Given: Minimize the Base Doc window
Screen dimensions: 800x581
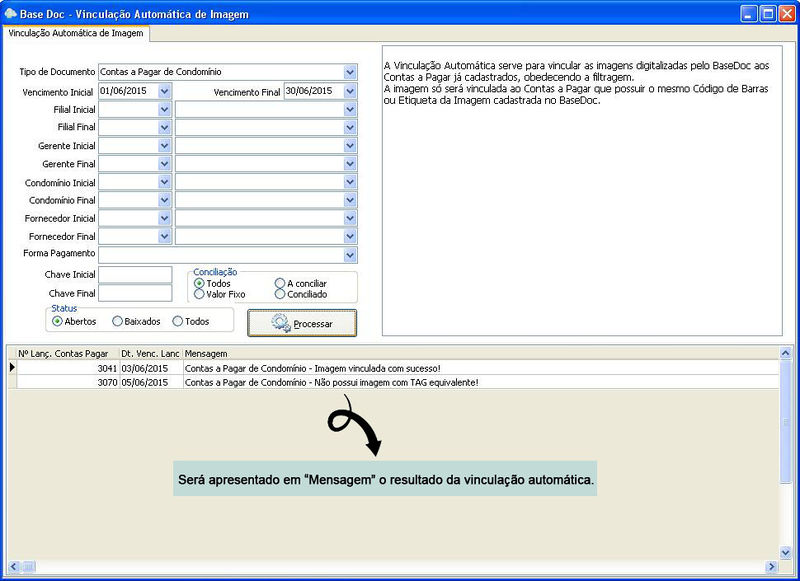Looking at the screenshot, I should [x=749, y=14].
